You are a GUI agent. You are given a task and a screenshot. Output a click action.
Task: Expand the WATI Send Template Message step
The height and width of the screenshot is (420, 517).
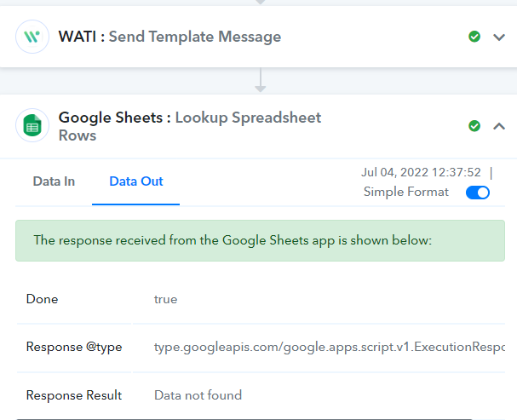coord(499,37)
